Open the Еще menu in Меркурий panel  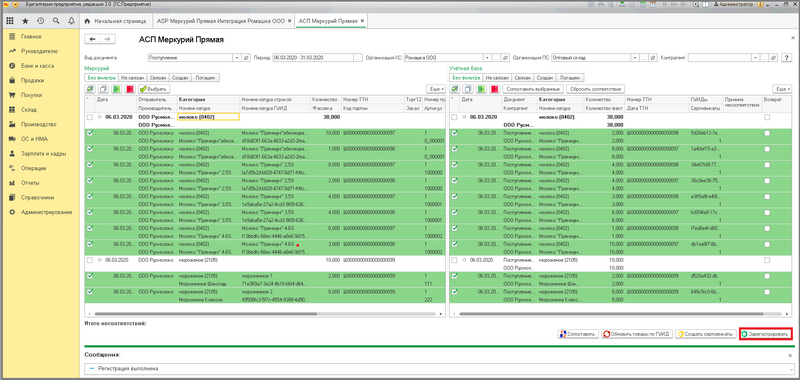pos(435,89)
